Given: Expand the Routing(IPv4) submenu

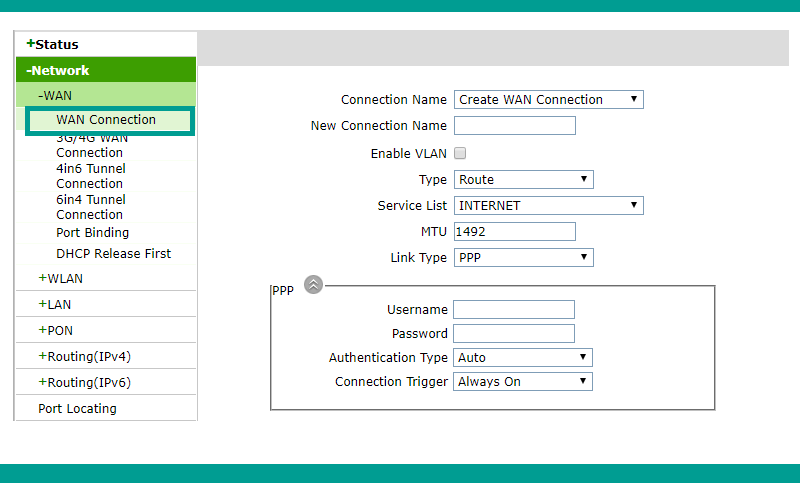Looking at the screenshot, I should pyautogui.click(x=85, y=357).
